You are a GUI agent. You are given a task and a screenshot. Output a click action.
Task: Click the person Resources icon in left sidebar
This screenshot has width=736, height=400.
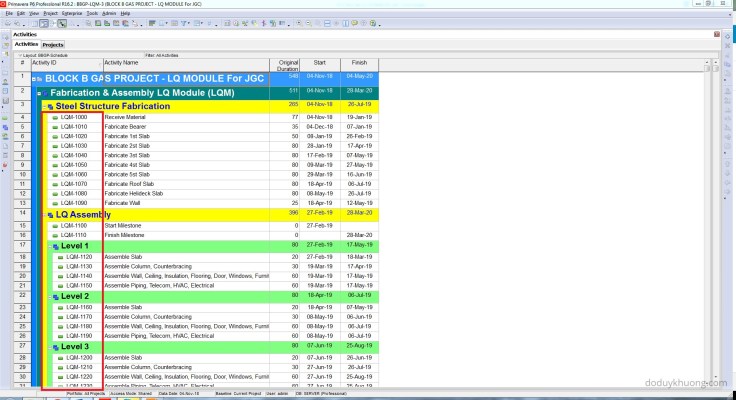coord(5,82)
